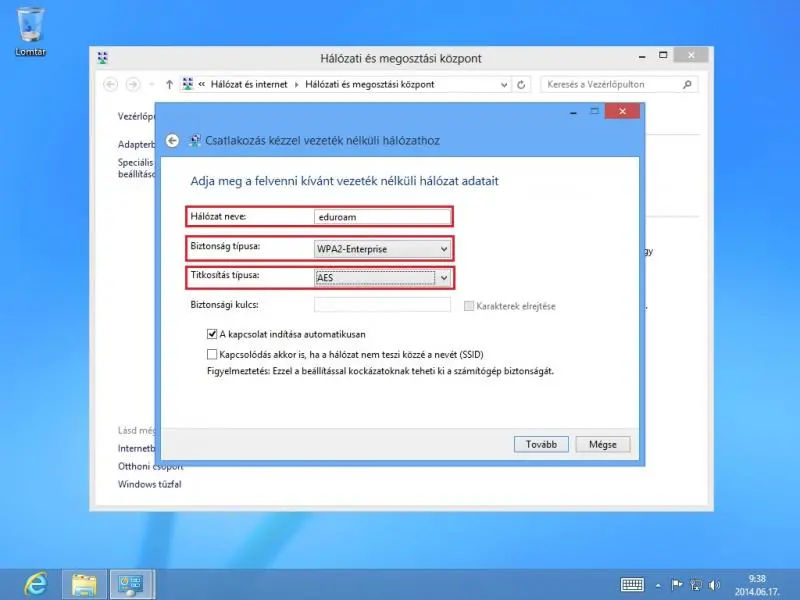Screen dimensions: 800x600
Task: Open the 'Windows tűzfal' link
Action: [x=149, y=484]
